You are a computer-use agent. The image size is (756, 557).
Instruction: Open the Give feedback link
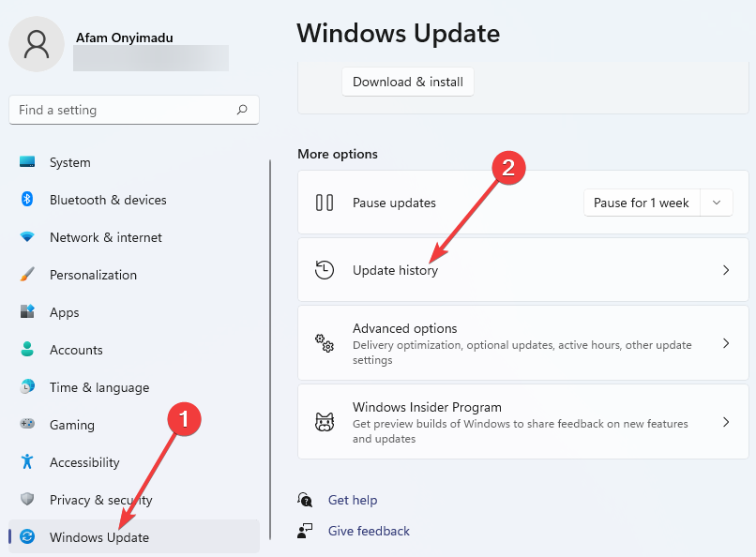tap(369, 531)
